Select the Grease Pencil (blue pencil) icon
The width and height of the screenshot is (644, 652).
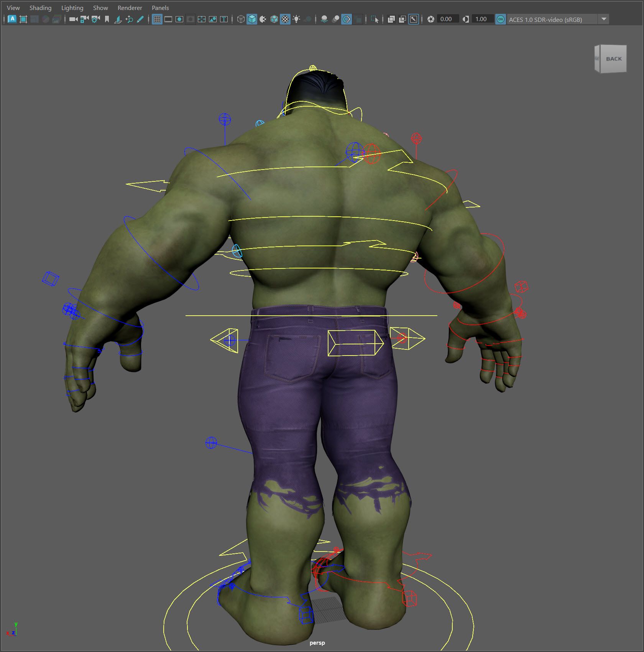(x=140, y=19)
